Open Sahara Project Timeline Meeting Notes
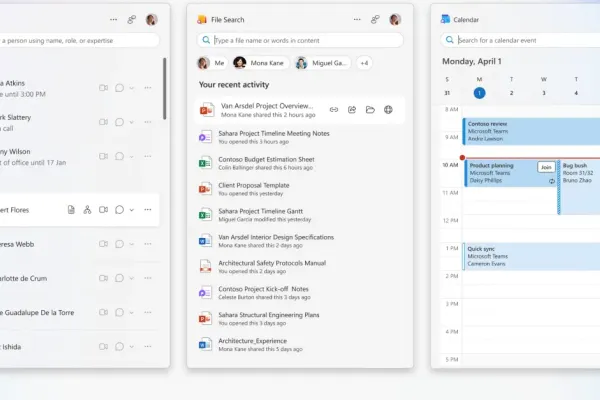This screenshot has height=400, width=600. [300, 137]
